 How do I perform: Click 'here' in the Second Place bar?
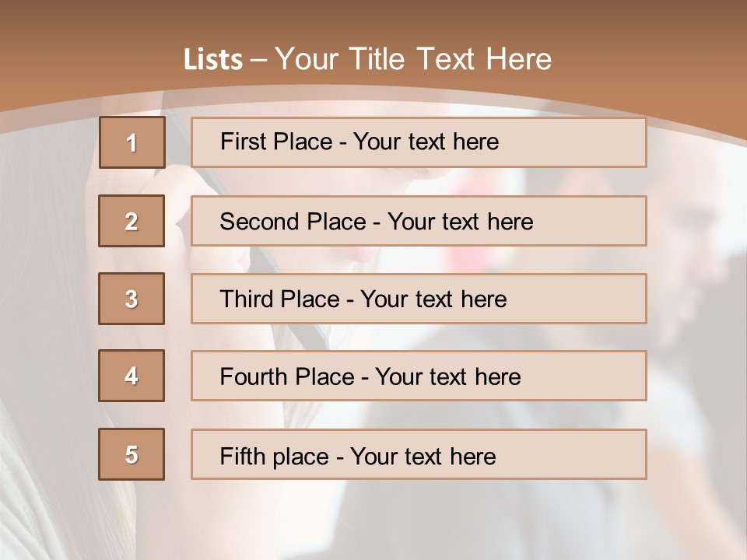pos(510,222)
